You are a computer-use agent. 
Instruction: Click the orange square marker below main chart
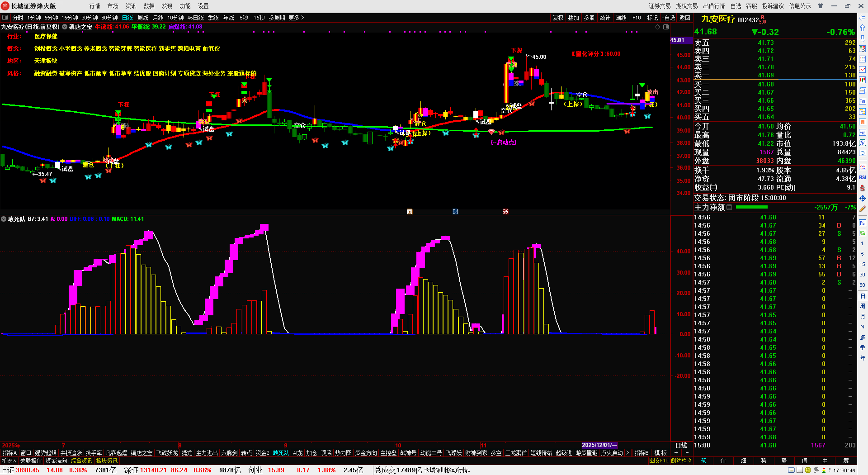pos(410,212)
